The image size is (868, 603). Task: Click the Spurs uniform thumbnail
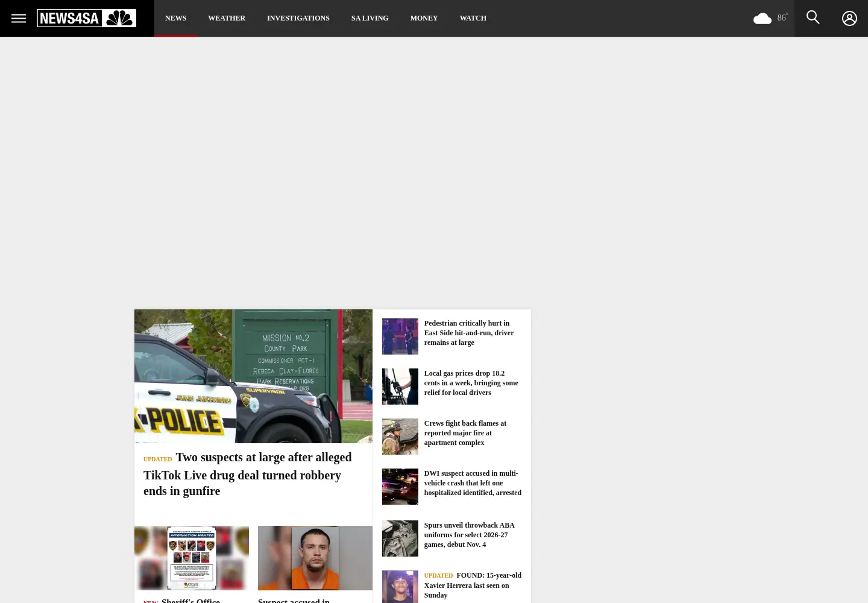tap(400, 538)
